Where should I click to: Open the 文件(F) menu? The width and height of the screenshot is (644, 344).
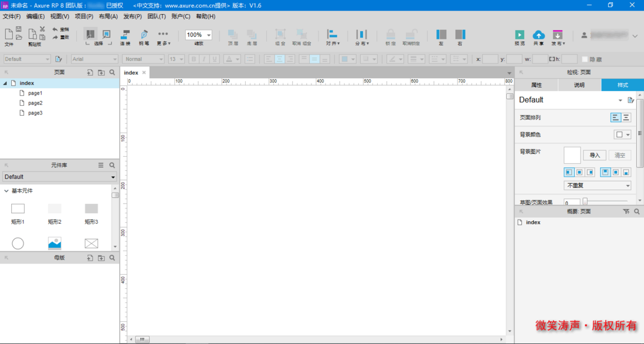(x=12, y=16)
